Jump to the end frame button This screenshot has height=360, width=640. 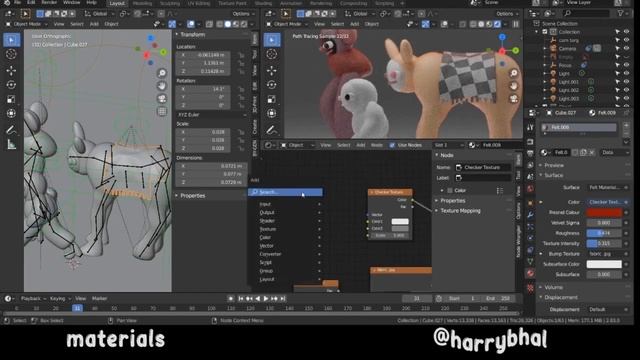282,299
